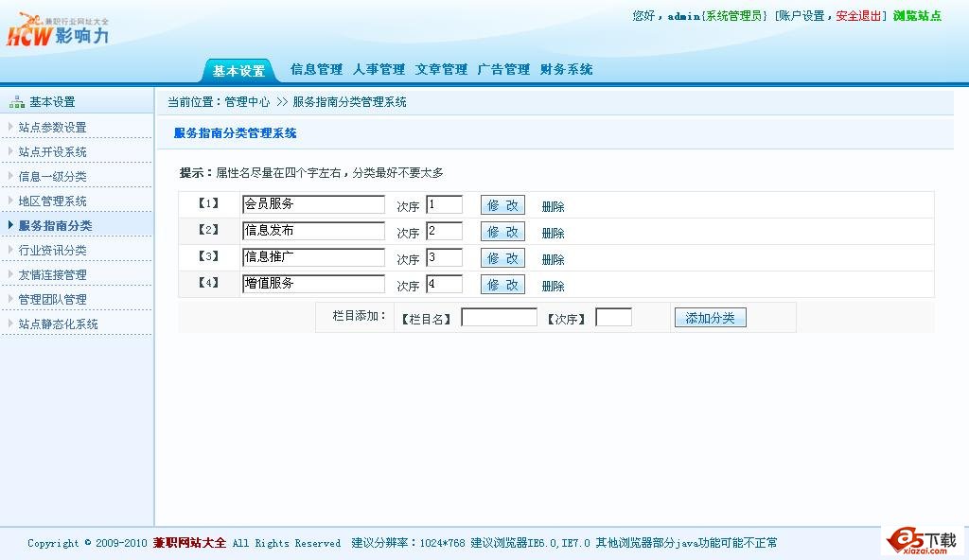Click the 兼职网站大全 footer text
This screenshot has height=560, width=969.
point(189,543)
